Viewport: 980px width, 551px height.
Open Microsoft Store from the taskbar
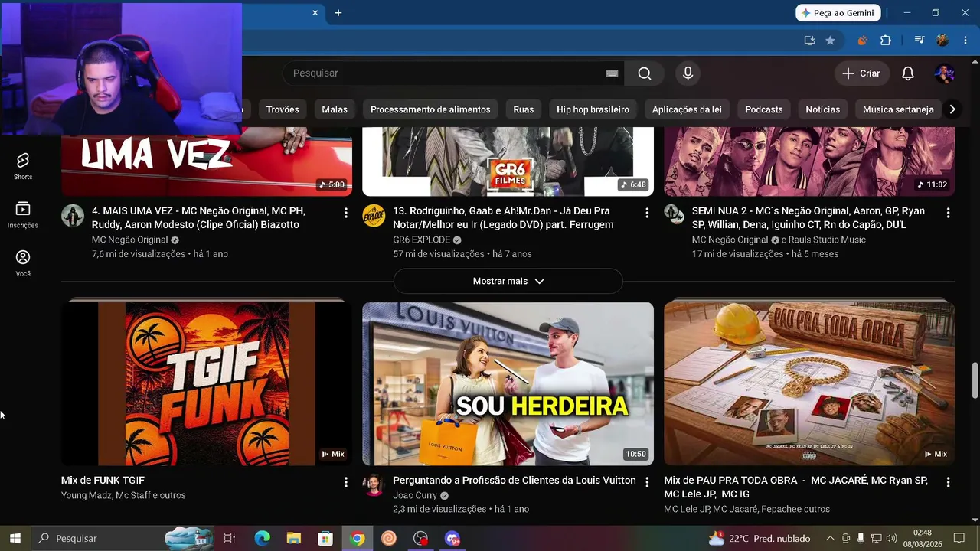click(x=325, y=539)
